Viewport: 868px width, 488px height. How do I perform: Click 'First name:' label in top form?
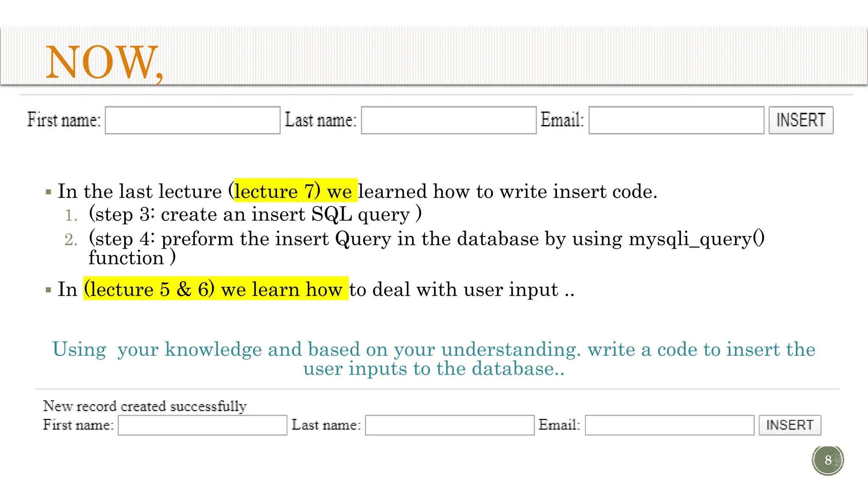64,120
